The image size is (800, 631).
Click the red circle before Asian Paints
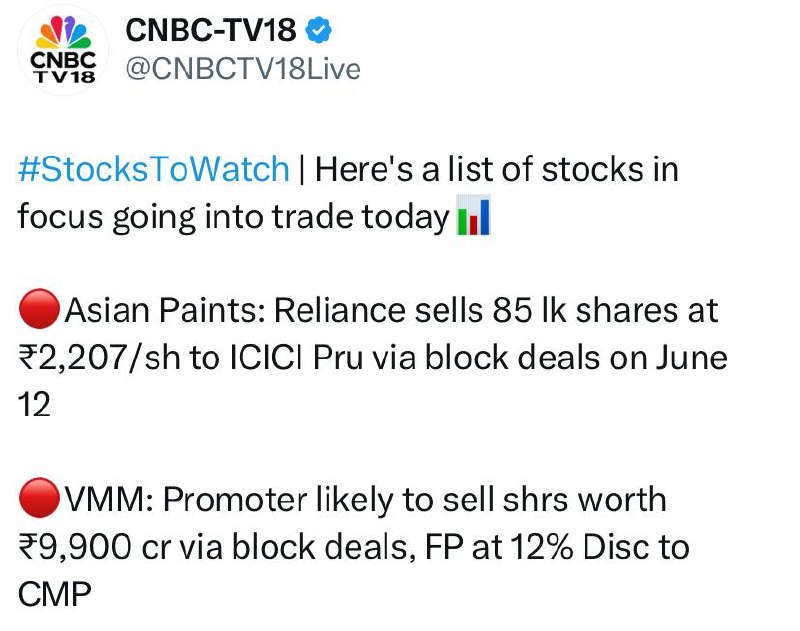click(39, 309)
